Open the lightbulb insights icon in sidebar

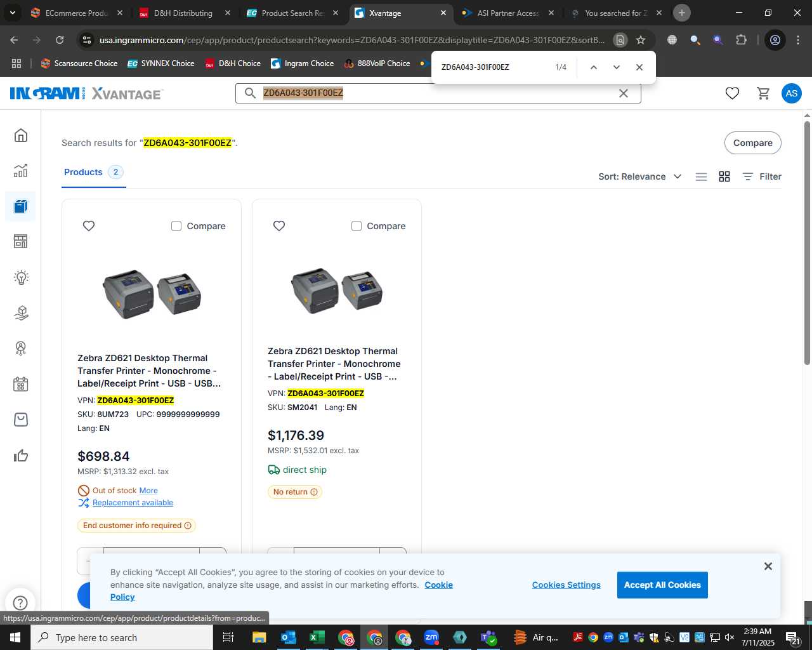tap(21, 277)
